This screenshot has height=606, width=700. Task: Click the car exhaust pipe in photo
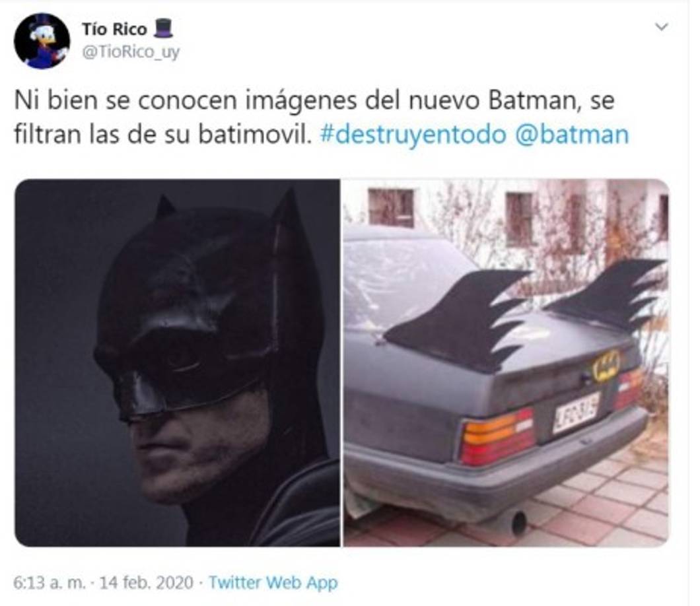pyautogui.click(x=518, y=523)
